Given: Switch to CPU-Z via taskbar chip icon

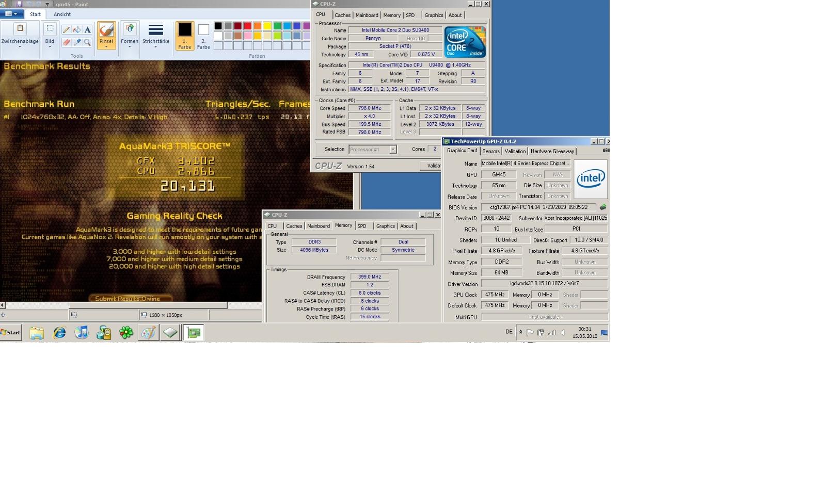Looking at the screenshot, I should (x=170, y=333).
